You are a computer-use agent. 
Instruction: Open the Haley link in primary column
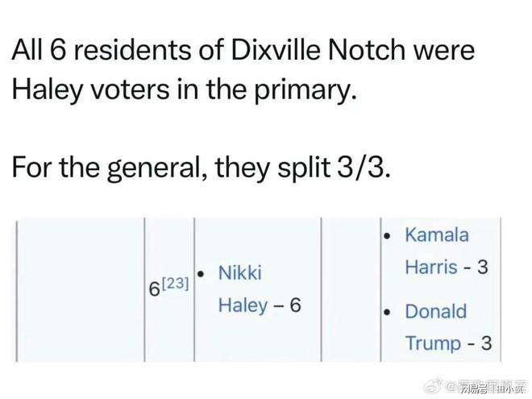tap(243, 305)
